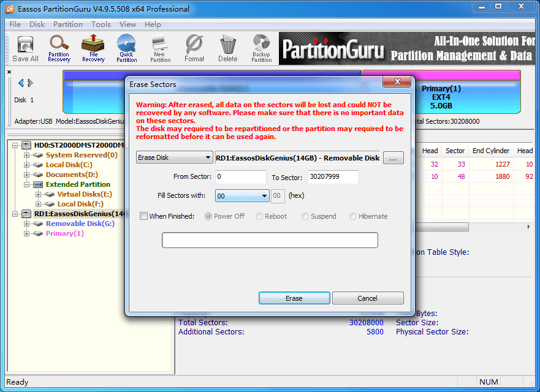Click the PartitionGuru banner image
The width and height of the screenshot is (540, 392).
pyautogui.click(x=406, y=48)
